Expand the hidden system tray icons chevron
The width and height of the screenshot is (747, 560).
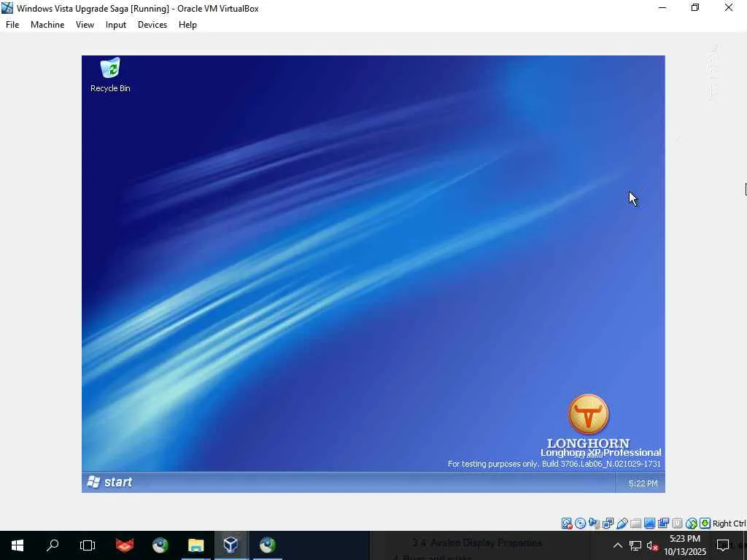pos(617,545)
